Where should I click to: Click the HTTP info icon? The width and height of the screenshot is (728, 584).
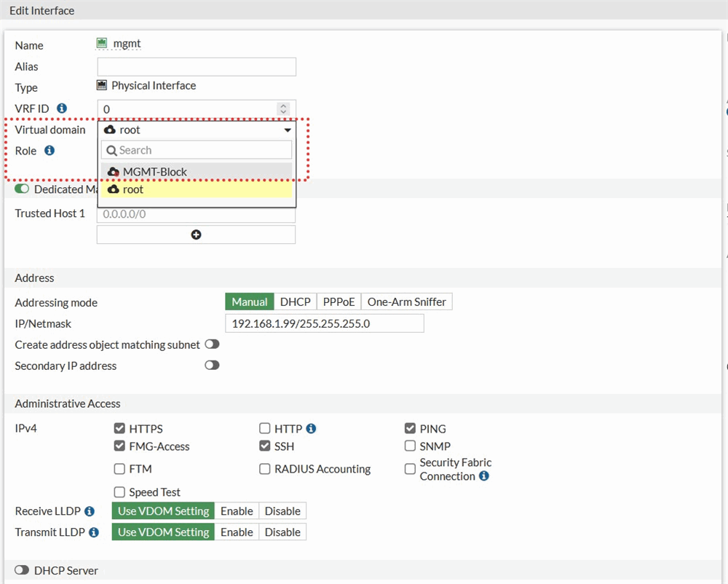[311, 429]
